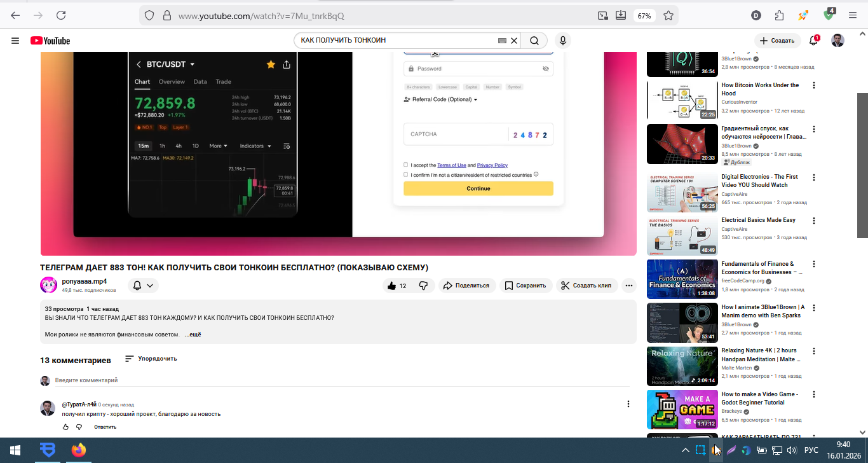Open the How Bitcoin Works video thumbnail

coord(682,100)
